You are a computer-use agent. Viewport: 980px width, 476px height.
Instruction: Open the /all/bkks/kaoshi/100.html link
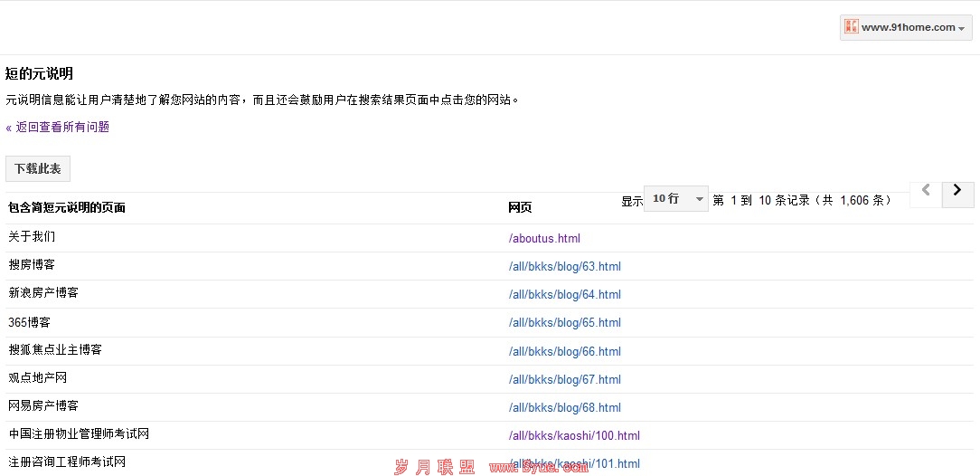(x=574, y=436)
